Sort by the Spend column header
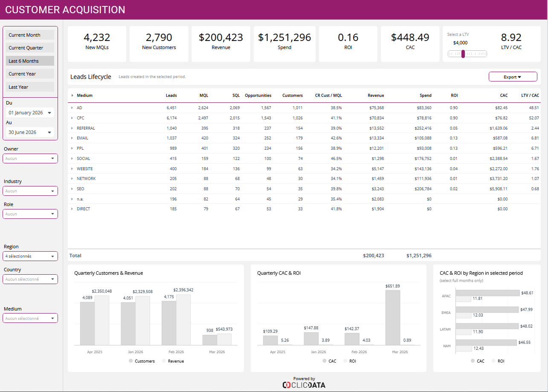Image resolution: width=548 pixels, height=392 pixels. pos(426,96)
